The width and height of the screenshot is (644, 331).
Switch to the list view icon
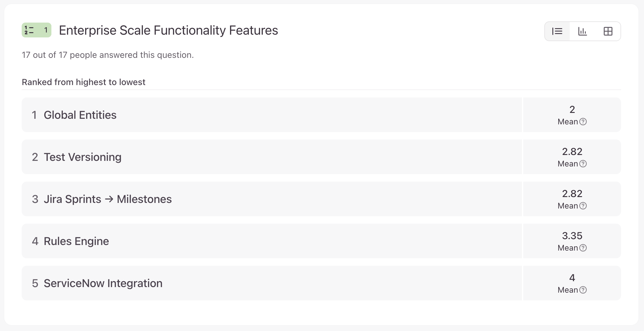click(x=557, y=31)
